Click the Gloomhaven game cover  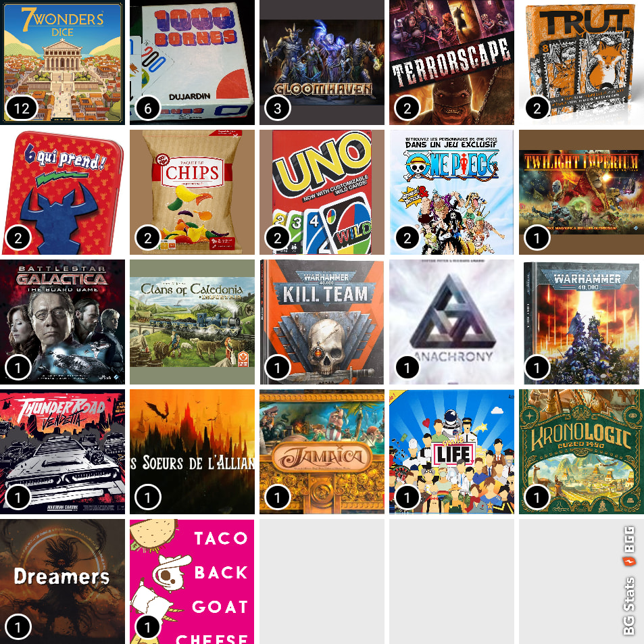tap(322, 62)
